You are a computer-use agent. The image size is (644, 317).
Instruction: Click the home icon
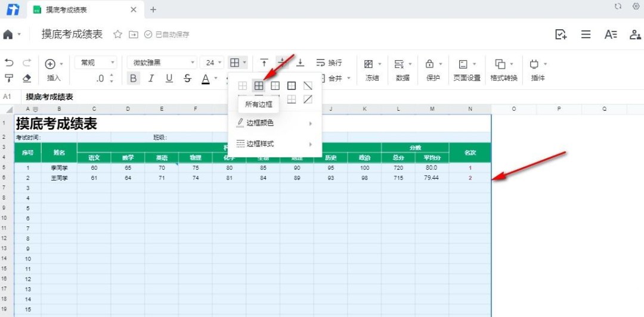pyautogui.click(x=8, y=35)
